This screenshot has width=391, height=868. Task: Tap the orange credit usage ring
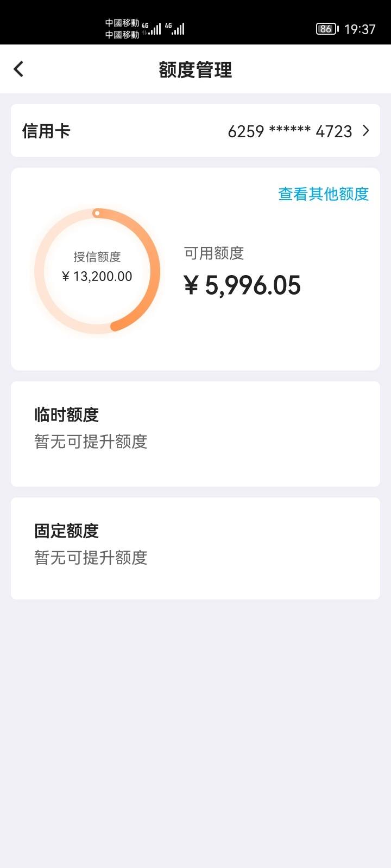[x=97, y=271]
